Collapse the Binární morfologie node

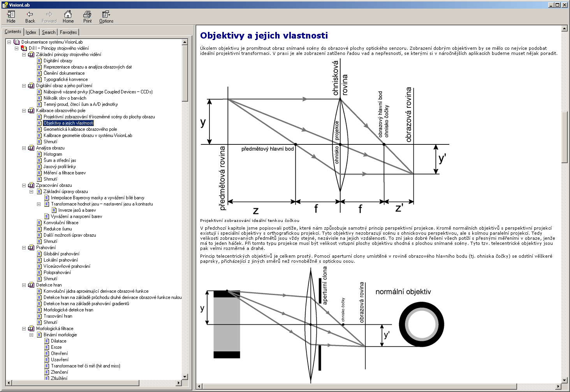click(31, 335)
